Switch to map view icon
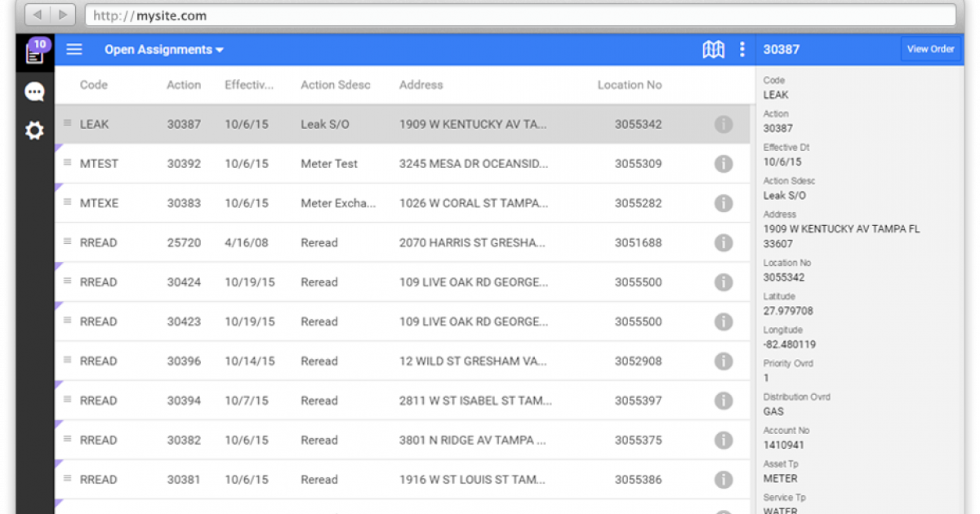Image resolution: width=980 pixels, height=514 pixels. (713, 50)
